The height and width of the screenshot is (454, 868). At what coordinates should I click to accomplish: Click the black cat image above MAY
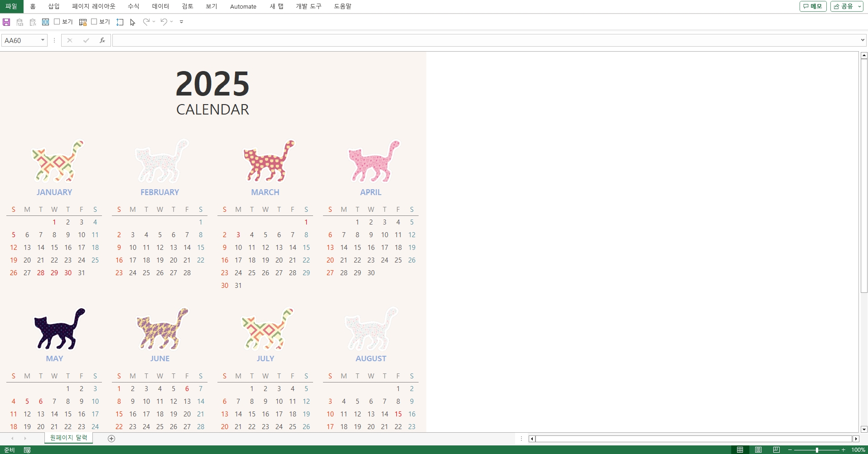[59, 329]
